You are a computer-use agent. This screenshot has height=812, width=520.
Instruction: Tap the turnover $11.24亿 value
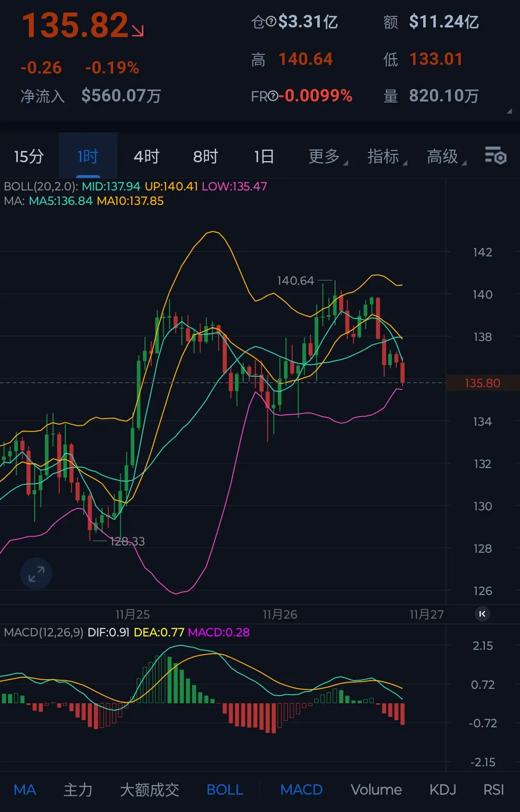444,22
